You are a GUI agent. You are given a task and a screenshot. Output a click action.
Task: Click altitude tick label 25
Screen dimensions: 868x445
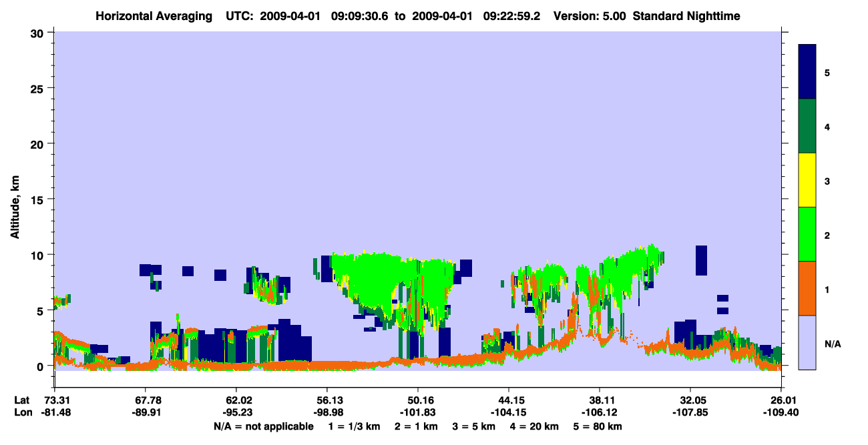39,88
